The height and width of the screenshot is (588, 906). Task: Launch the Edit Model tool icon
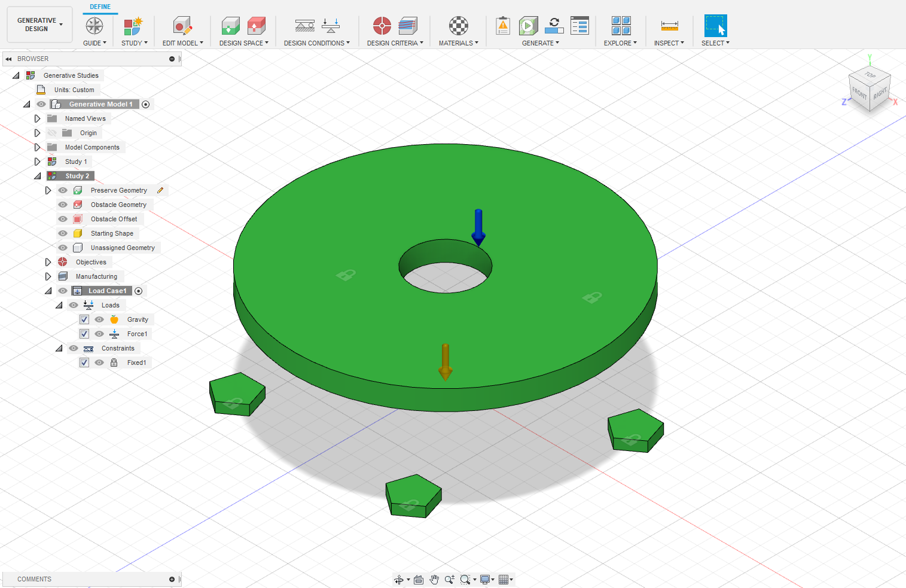(182, 26)
